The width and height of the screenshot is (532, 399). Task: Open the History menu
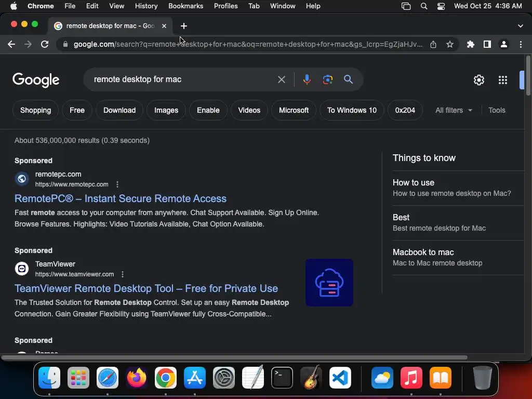146,6
